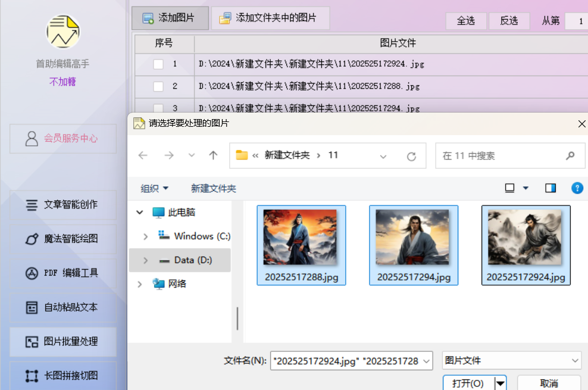This screenshot has width=588, height=390.
Task: Open 魔法智能绘图 in sidebar
Action: 63,239
